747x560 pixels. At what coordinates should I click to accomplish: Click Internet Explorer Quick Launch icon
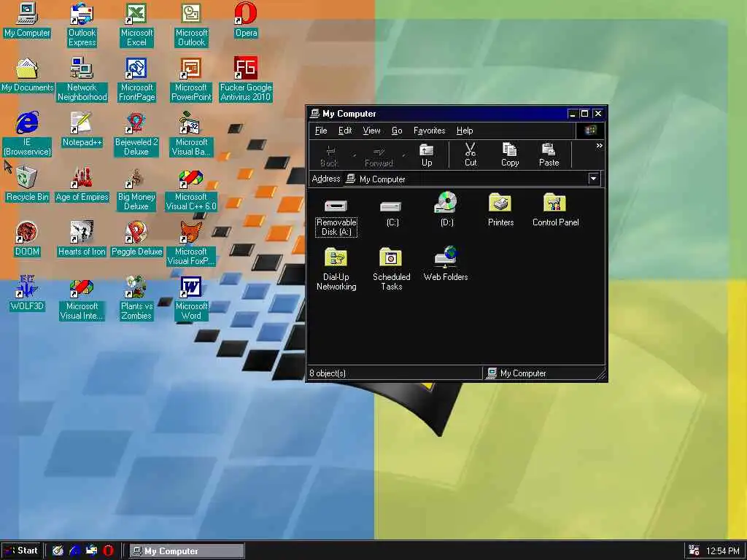pyautogui.click(x=75, y=551)
